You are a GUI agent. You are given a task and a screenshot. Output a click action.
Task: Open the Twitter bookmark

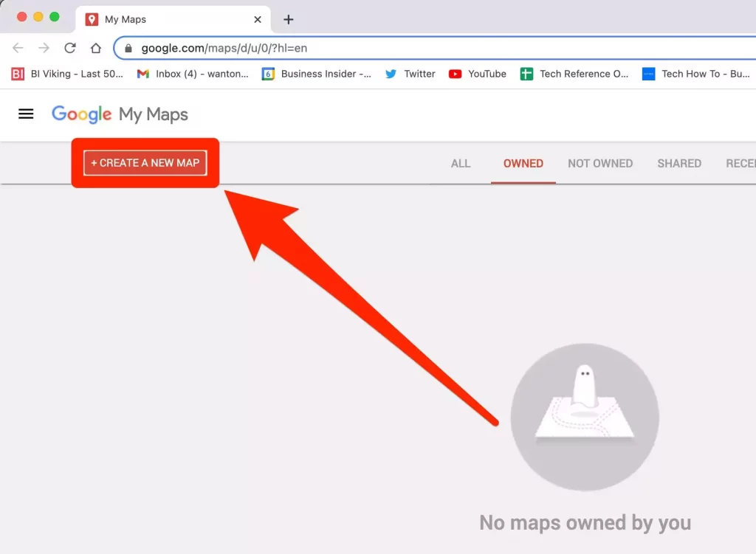[x=410, y=74]
